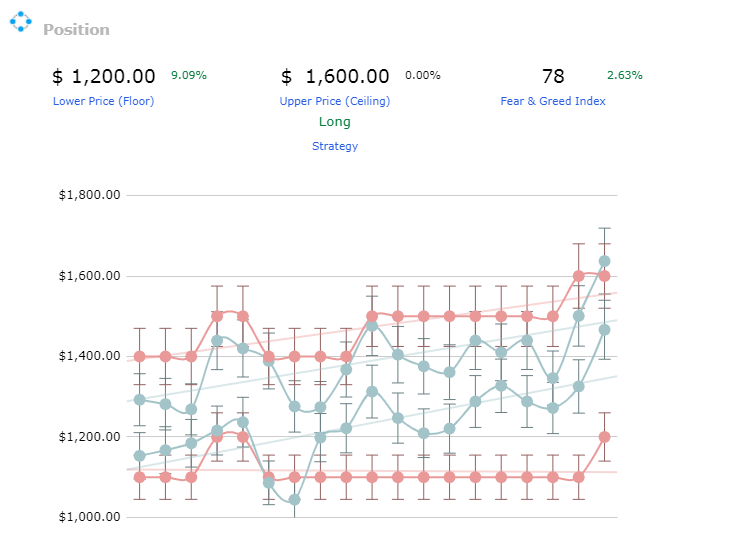Click the $1,000.00 y-axis label
Image resolution: width=743 pixels, height=555 pixels.
[90, 517]
